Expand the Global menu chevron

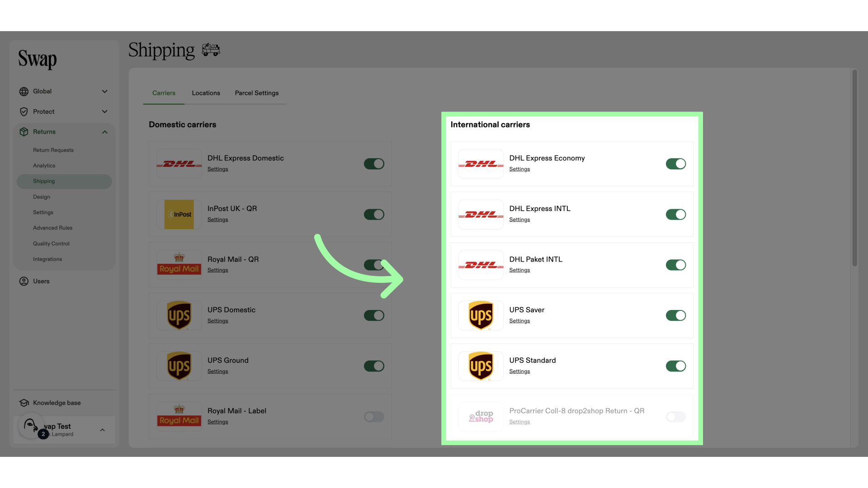pos(105,91)
